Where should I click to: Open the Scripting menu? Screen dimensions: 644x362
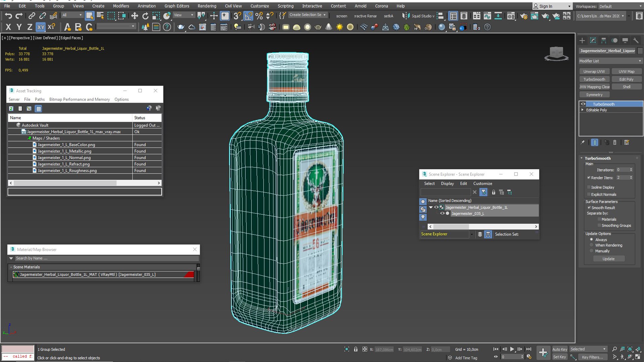[285, 6]
